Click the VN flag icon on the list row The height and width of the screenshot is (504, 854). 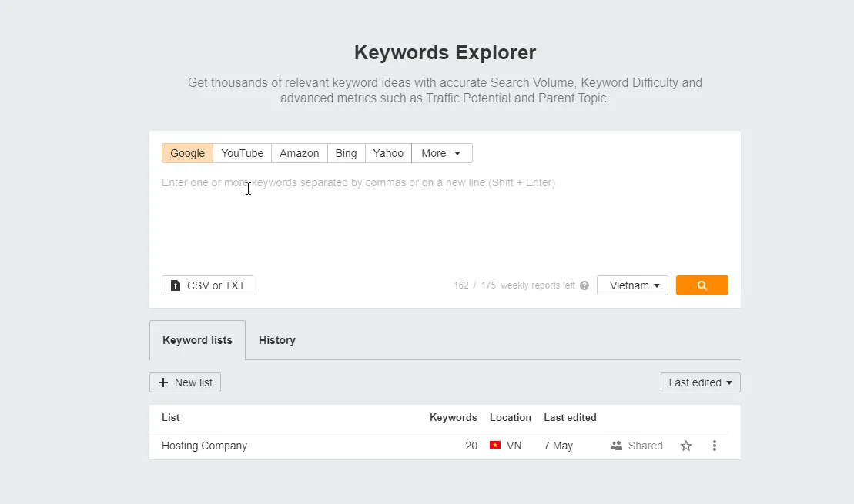pyautogui.click(x=495, y=446)
